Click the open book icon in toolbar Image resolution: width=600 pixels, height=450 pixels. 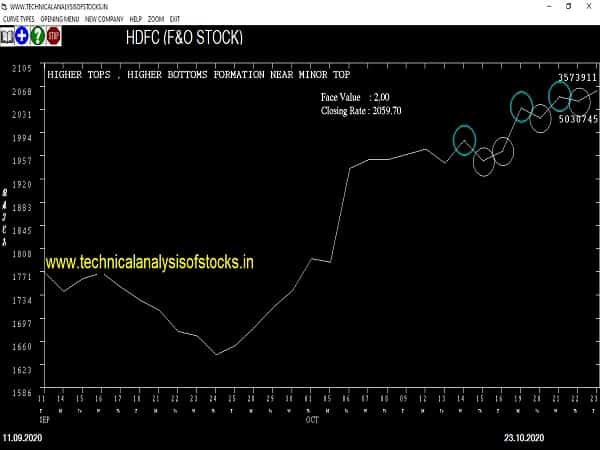(7, 36)
